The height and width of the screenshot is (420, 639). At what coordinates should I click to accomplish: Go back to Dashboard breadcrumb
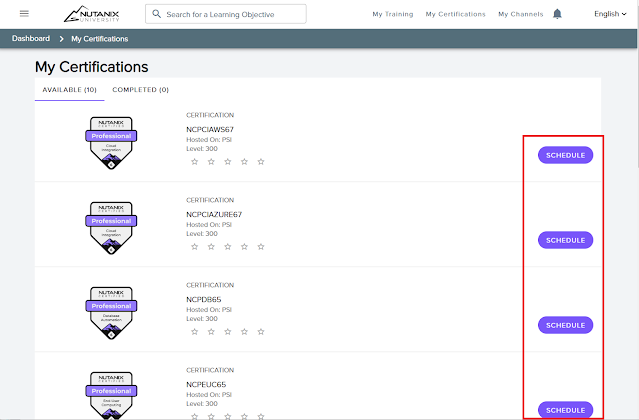pyautogui.click(x=31, y=38)
